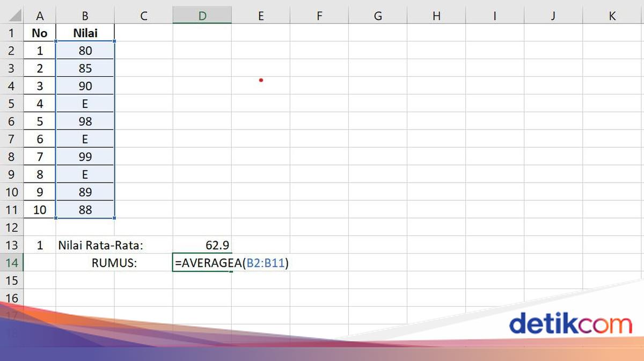
Task: Select the Nilai header cell
Action: click(x=85, y=32)
